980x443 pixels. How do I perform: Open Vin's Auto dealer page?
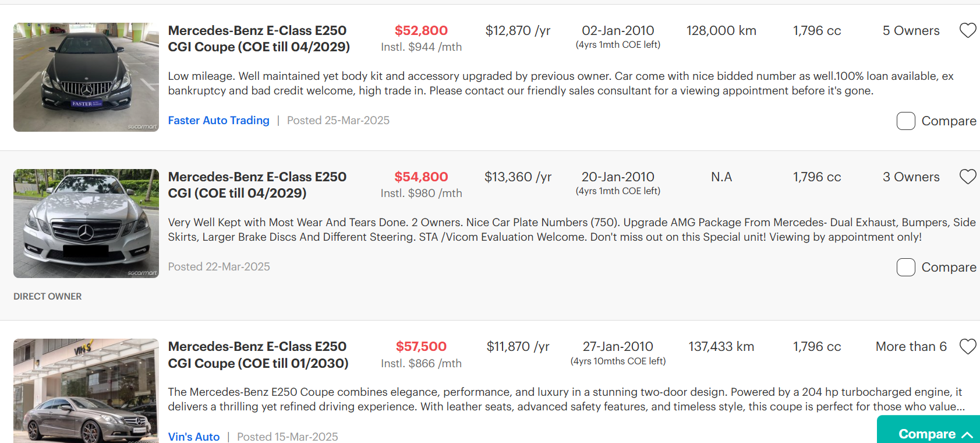point(194,437)
